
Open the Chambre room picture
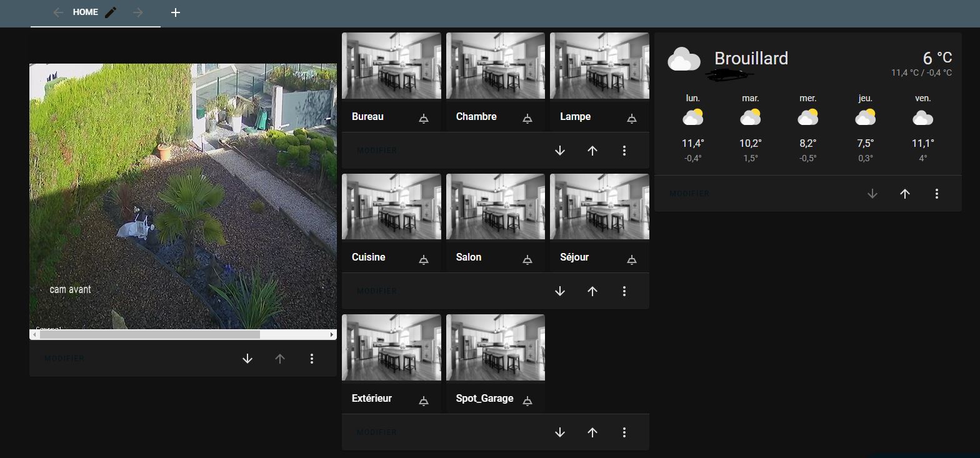[496, 66]
